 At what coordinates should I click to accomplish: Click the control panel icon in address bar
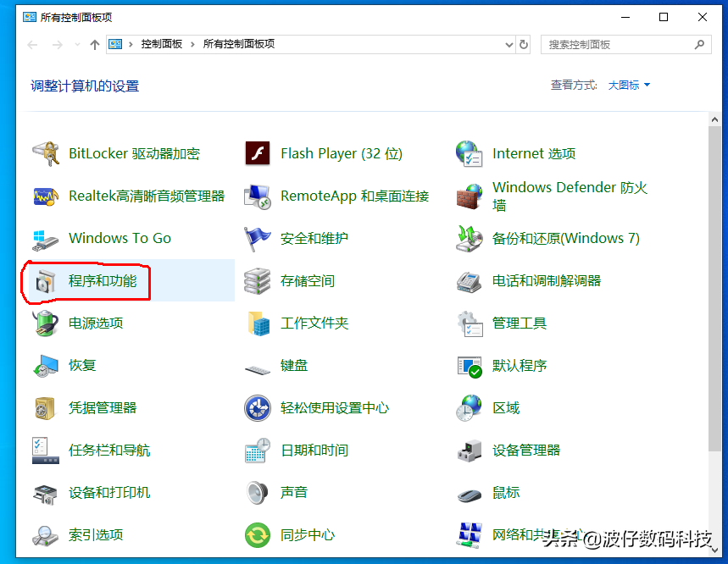click(x=115, y=45)
